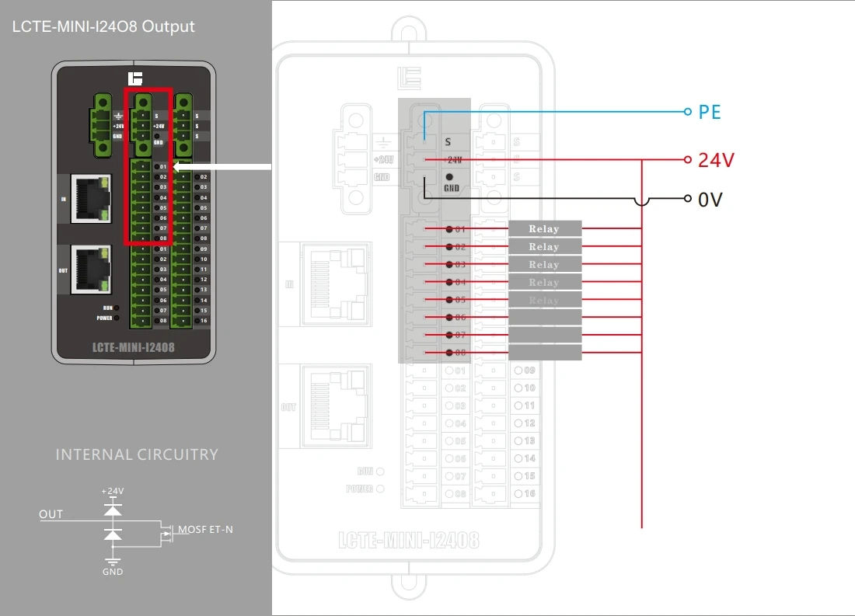This screenshot has height=616, width=855.
Task: Select the INTERNAL CIRCUITRY heading
Action: pos(137,454)
